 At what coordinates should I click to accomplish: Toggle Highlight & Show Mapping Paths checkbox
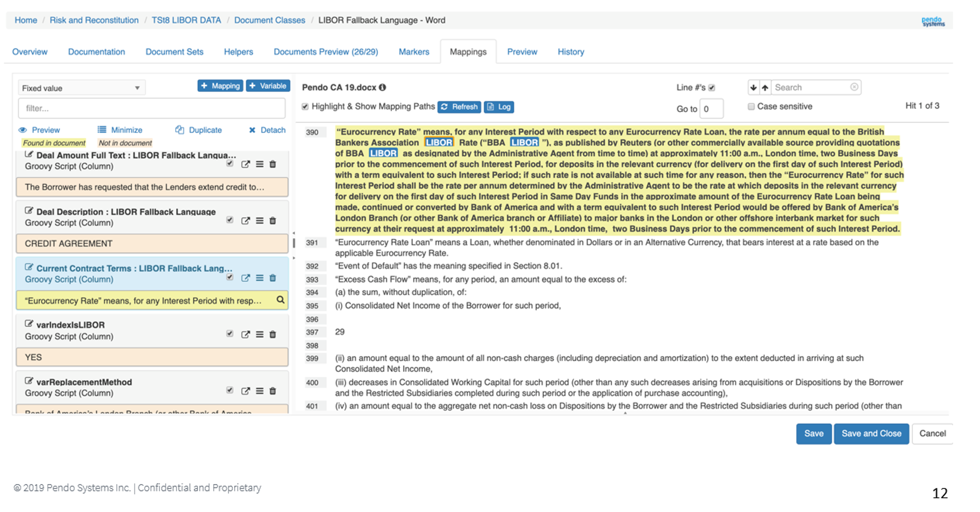[305, 106]
